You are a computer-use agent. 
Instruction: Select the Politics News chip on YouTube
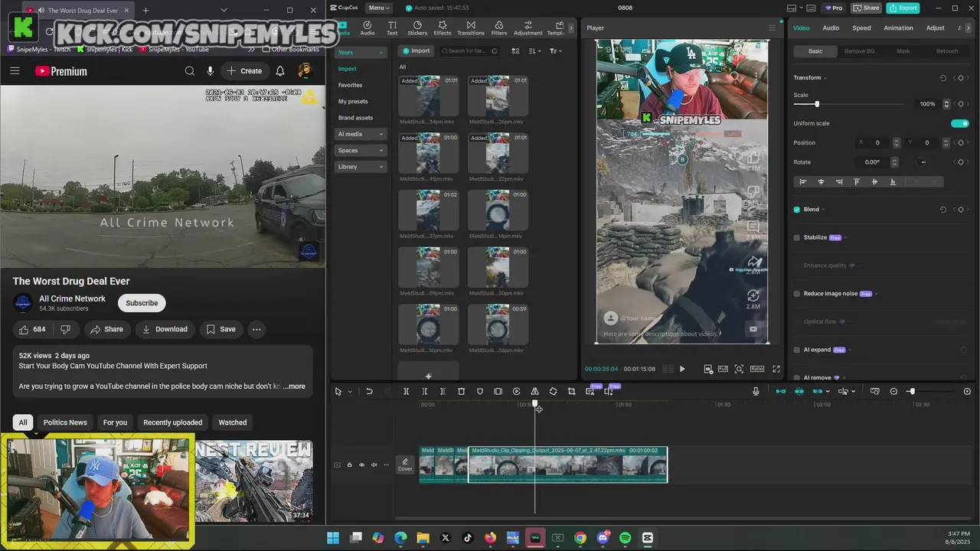[65, 422]
